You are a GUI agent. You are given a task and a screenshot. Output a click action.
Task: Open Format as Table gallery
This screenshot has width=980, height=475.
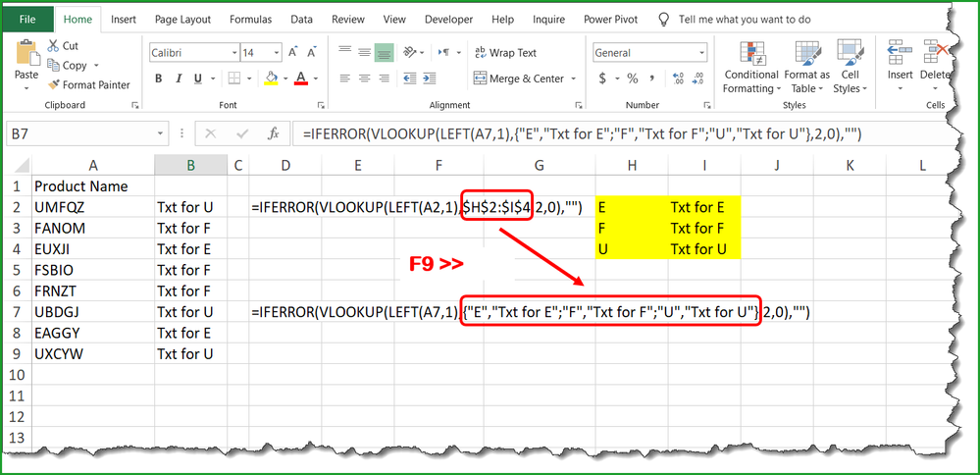pyautogui.click(x=807, y=68)
